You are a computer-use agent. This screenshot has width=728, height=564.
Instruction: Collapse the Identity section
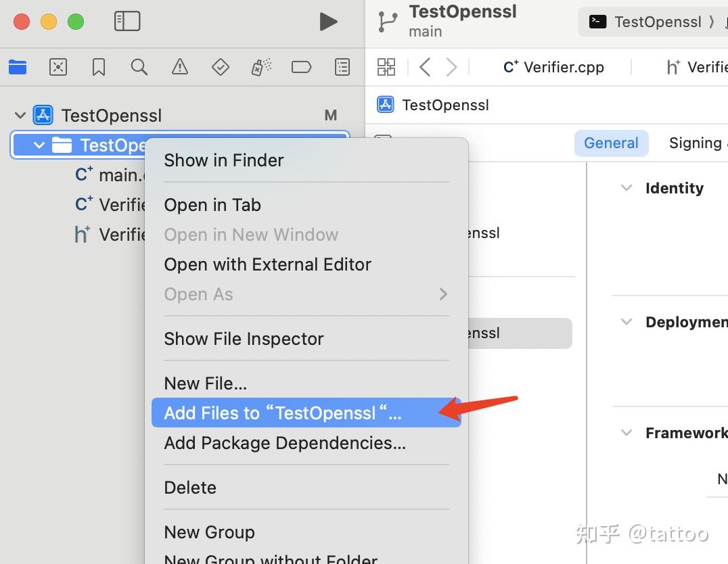click(x=626, y=188)
